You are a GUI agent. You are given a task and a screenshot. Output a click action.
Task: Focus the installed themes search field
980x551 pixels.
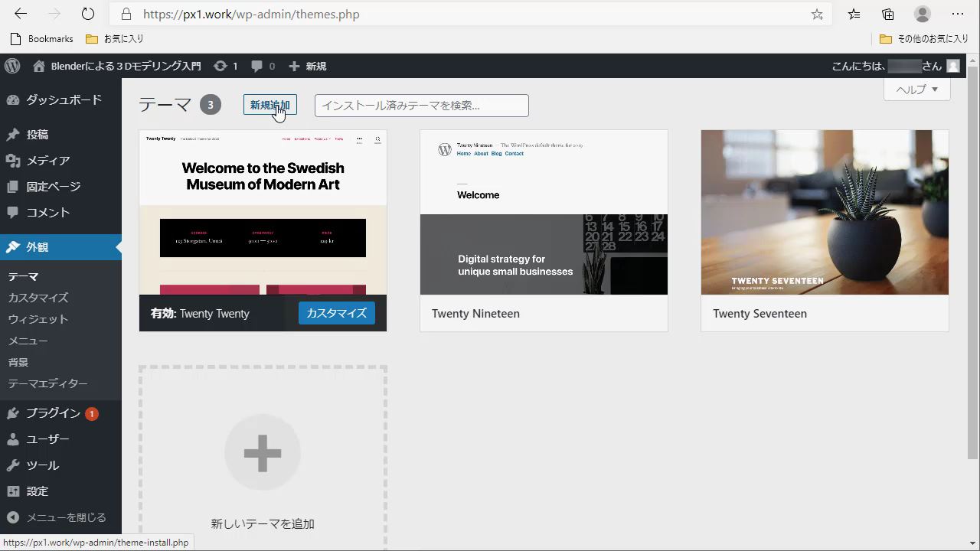click(421, 106)
